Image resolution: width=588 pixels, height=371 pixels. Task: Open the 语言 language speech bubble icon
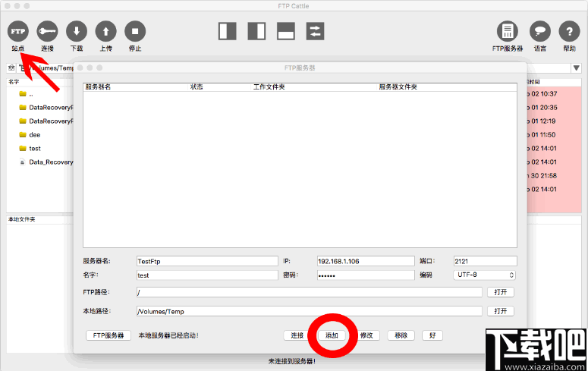[x=540, y=31]
